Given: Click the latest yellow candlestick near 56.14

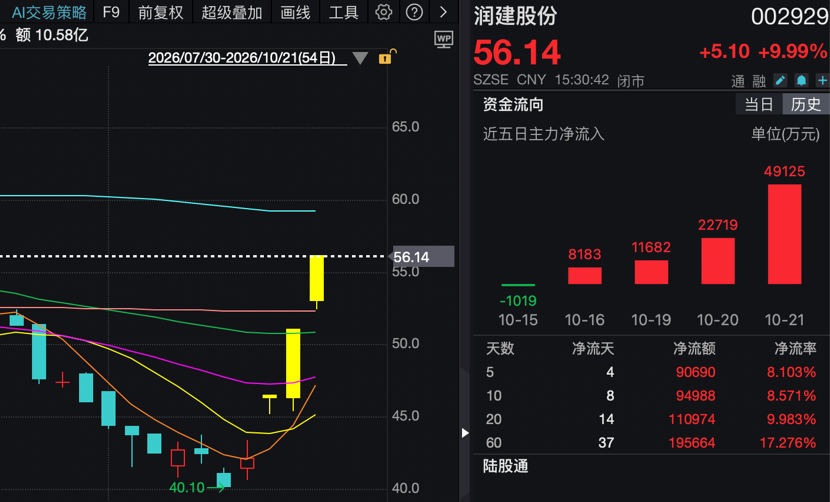Looking at the screenshot, I should tap(317, 279).
